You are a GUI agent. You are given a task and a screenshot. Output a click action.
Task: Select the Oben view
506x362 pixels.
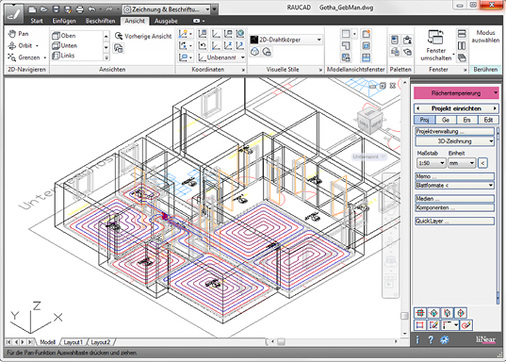(x=65, y=36)
